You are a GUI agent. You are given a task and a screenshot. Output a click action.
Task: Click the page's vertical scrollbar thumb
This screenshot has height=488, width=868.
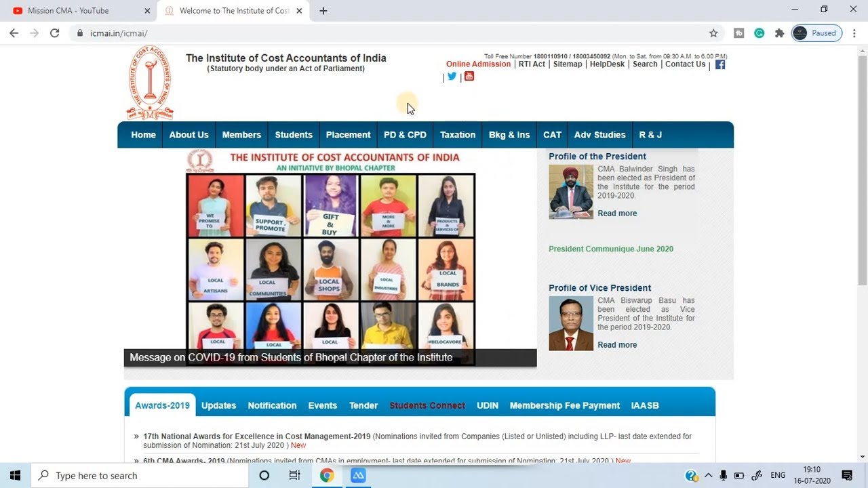pos(862,169)
